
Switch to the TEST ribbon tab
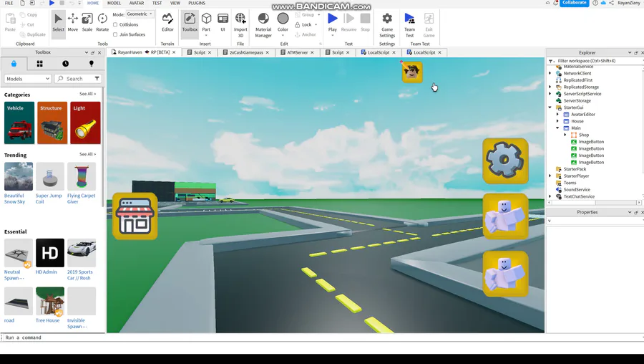tap(157, 3)
